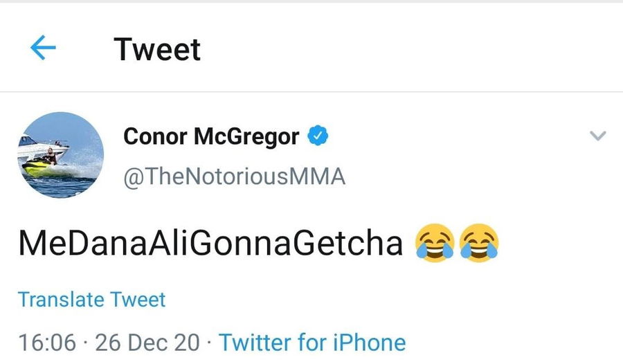Open the Twitter for iPhone source link
The width and height of the screenshot is (623, 364).
point(312,342)
